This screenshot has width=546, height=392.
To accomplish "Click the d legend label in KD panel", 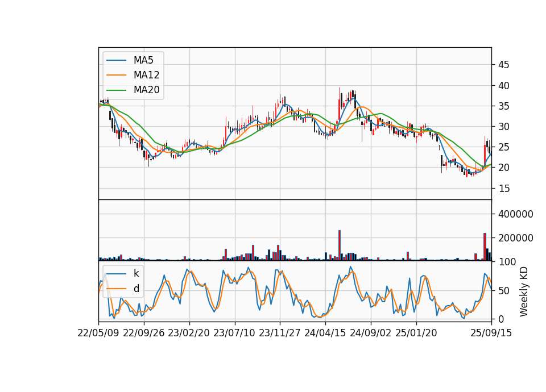I will pyautogui.click(x=136, y=289).
